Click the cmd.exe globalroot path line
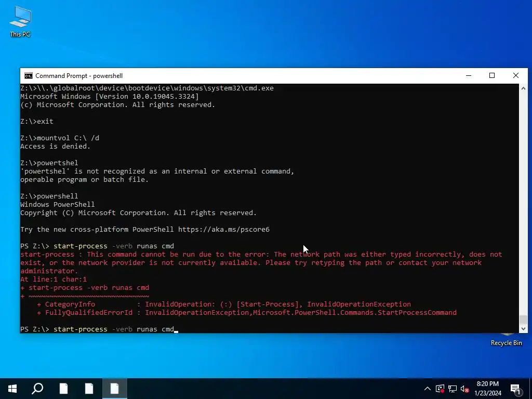This screenshot has width=532, height=399. (147, 88)
